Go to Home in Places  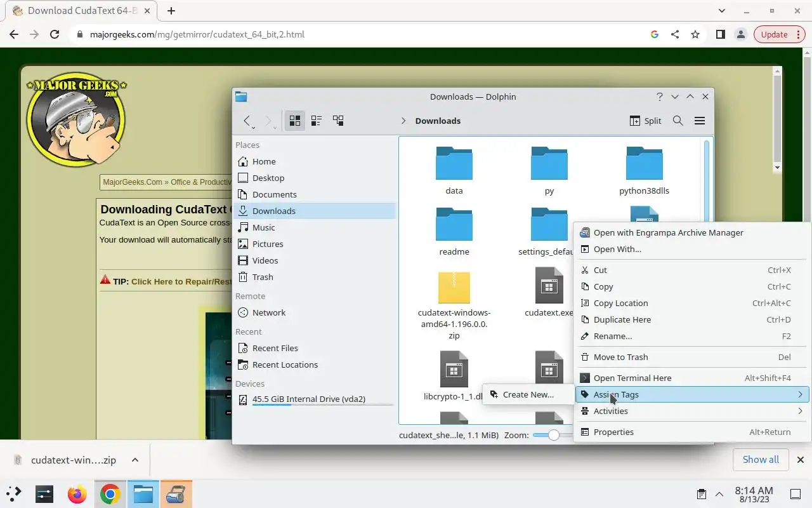[x=315, y=161]
